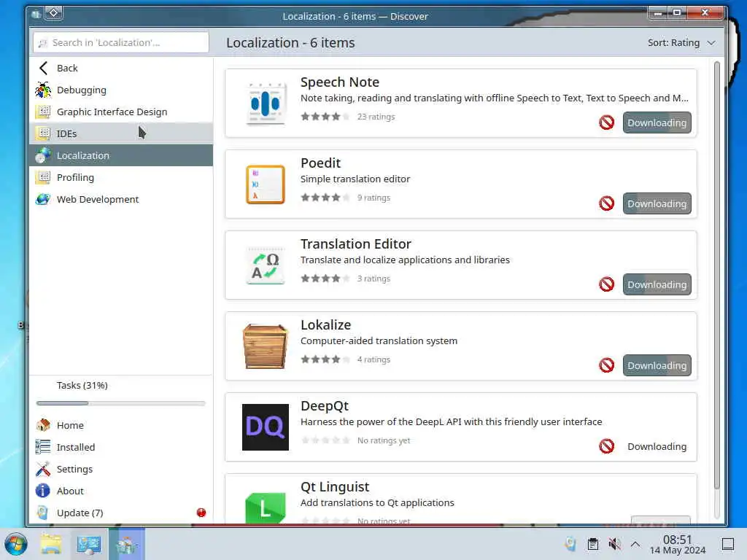Click the Back arrow icon

tap(43, 68)
